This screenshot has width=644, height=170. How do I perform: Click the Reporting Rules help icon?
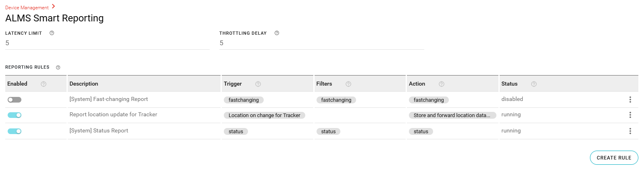coord(58,67)
